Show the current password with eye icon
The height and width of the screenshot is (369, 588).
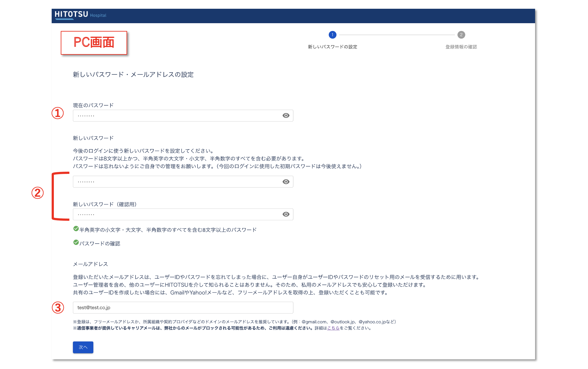click(286, 116)
